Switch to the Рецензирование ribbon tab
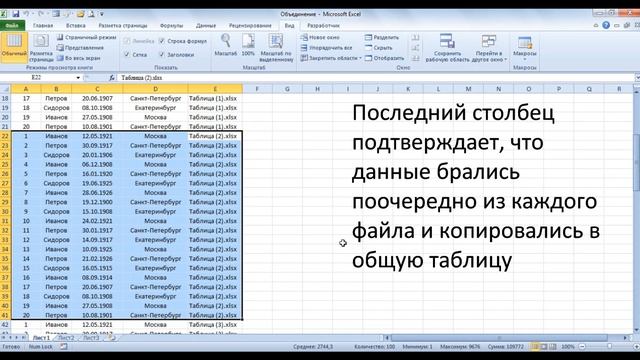The image size is (640, 360). click(250, 26)
